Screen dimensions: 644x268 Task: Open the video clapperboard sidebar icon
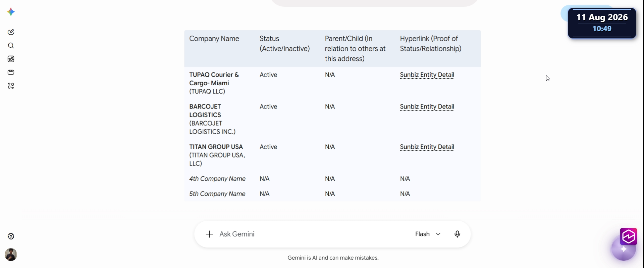coord(11,72)
